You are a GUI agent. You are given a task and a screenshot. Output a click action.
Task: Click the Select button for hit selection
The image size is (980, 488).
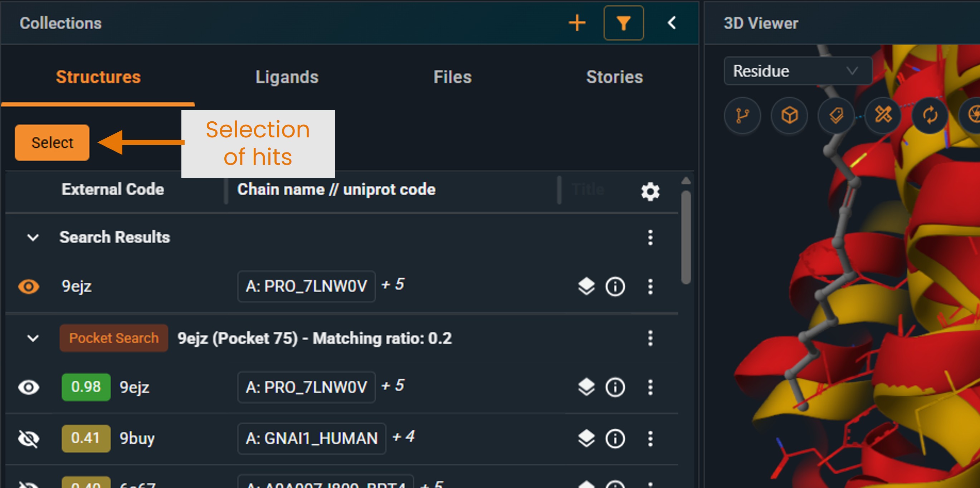(52, 142)
